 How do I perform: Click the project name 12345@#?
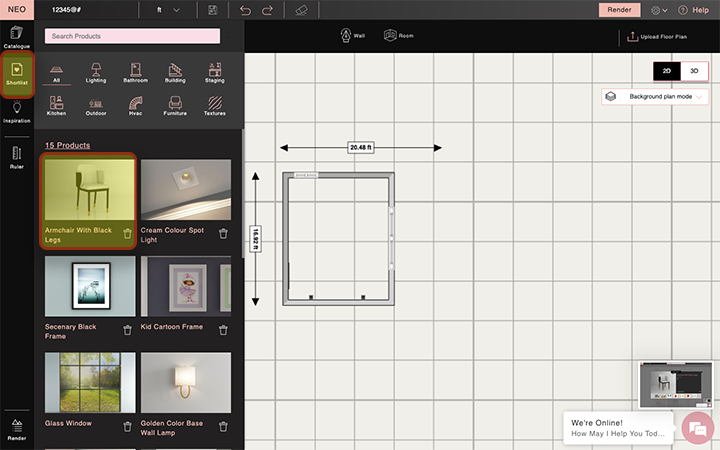(67, 10)
